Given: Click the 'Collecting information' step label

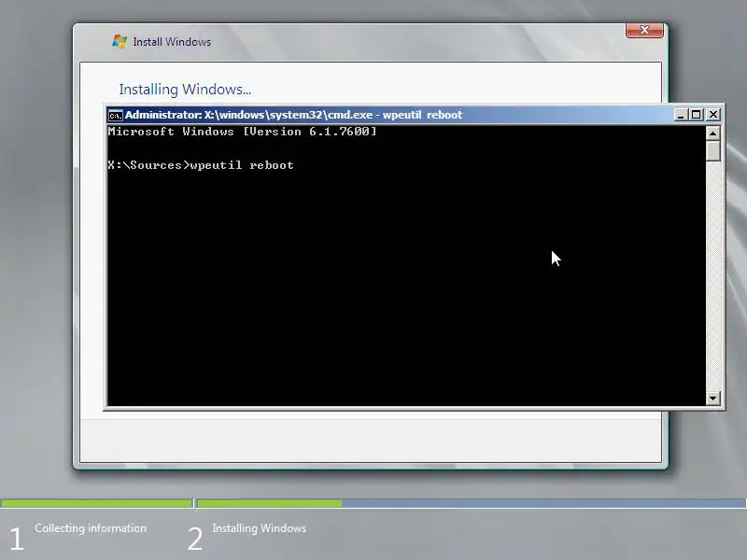Looking at the screenshot, I should tap(91, 528).
